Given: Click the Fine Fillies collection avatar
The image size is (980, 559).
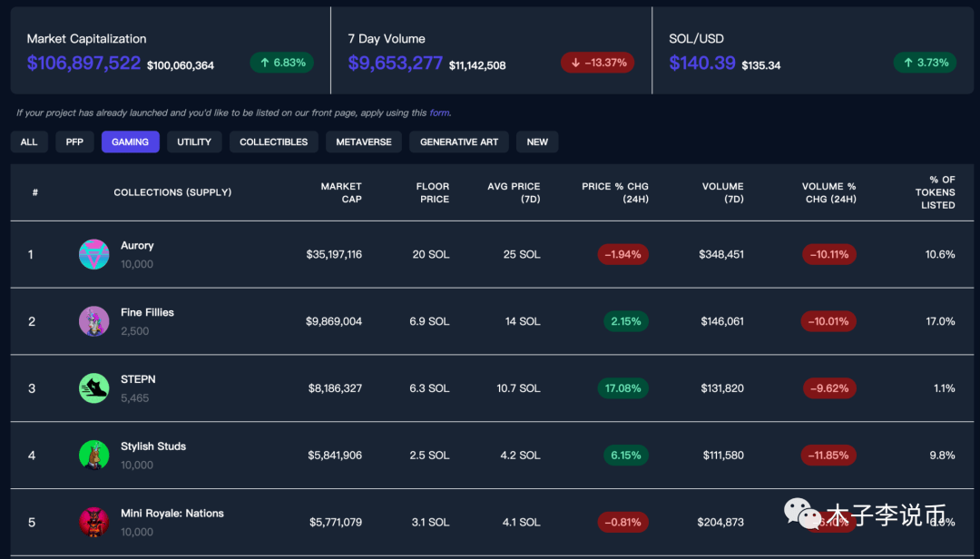Looking at the screenshot, I should [93, 321].
